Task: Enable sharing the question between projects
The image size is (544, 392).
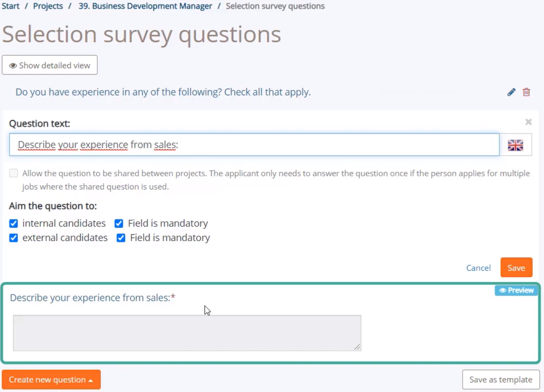Action: pos(14,173)
